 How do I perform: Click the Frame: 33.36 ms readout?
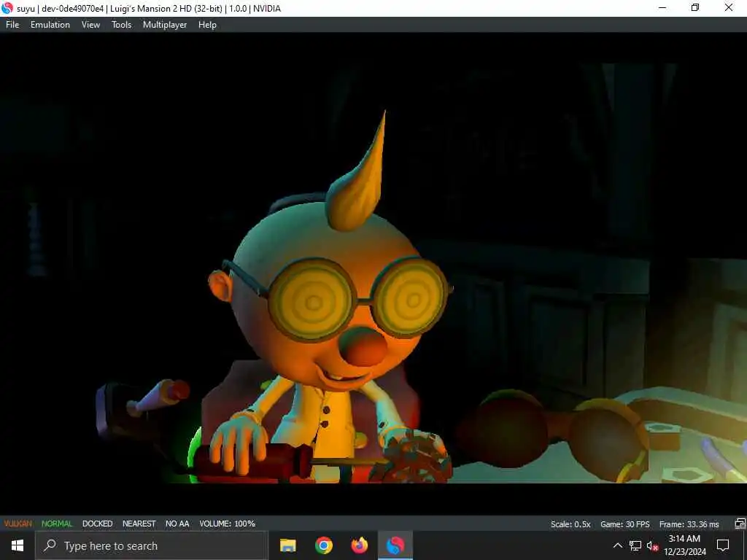click(689, 524)
